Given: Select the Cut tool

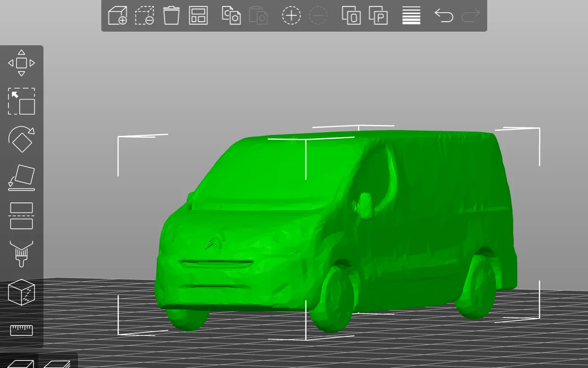Looking at the screenshot, I should [22, 216].
